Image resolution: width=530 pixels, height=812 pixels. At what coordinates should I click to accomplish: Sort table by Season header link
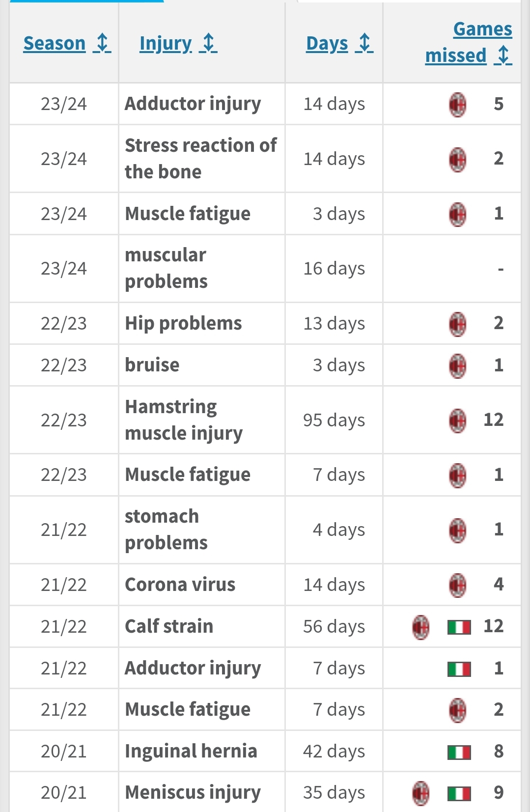click(x=55, y=44)
